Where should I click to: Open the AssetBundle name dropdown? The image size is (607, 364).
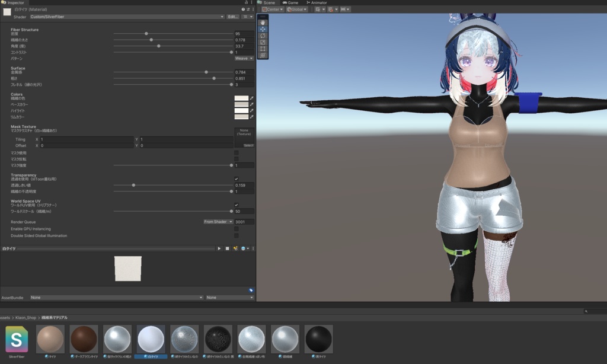117,298
